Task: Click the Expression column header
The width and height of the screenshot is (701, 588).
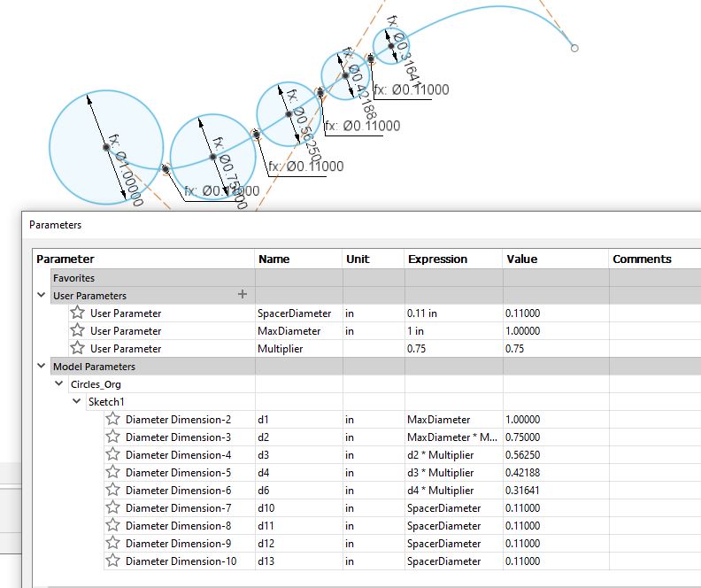Action: tap(437, 259)
